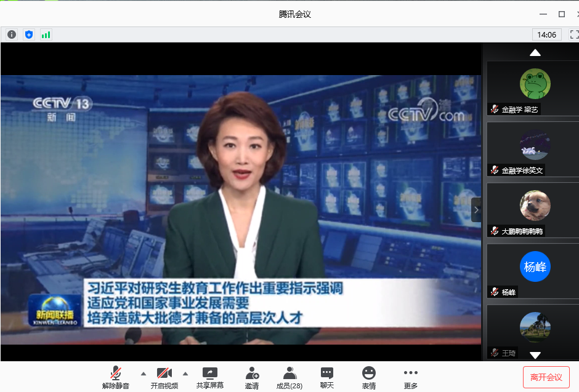The height and width of the screenshot is (392, 579).
Task: Open the emoji reactions (表情) menu
Action: point(368,377)
